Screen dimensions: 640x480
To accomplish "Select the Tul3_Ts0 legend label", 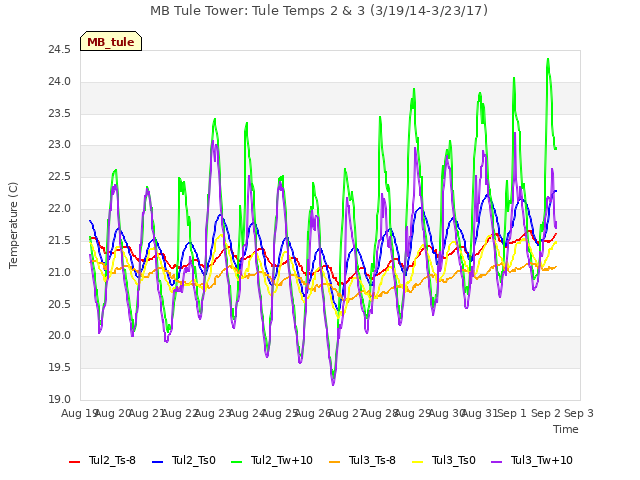I will tap(454, 460).
